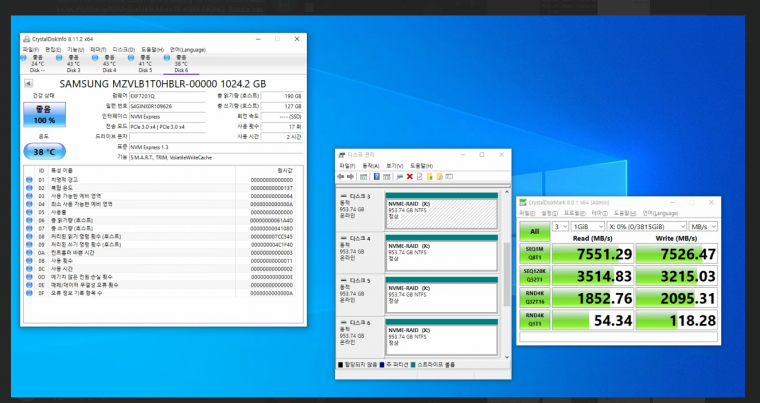Select the hatched NVME-RAID (X:) volume of 디스크 3
This screenshot has width=760, height=403.
coord(442,214)
